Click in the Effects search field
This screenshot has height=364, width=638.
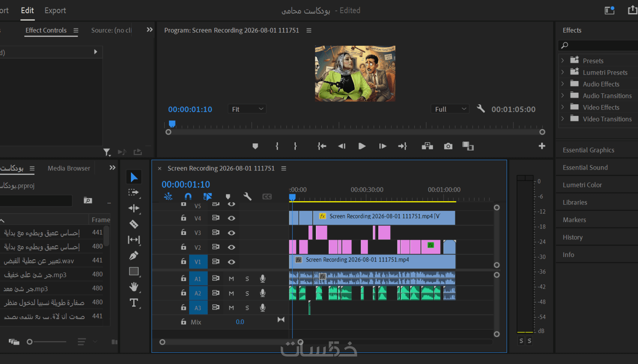598,45
